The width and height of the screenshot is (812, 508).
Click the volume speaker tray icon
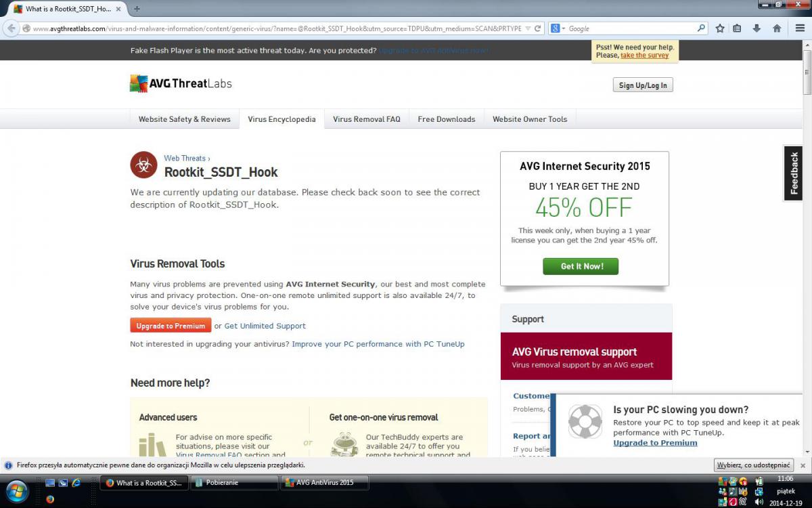[x=759, y=502]
